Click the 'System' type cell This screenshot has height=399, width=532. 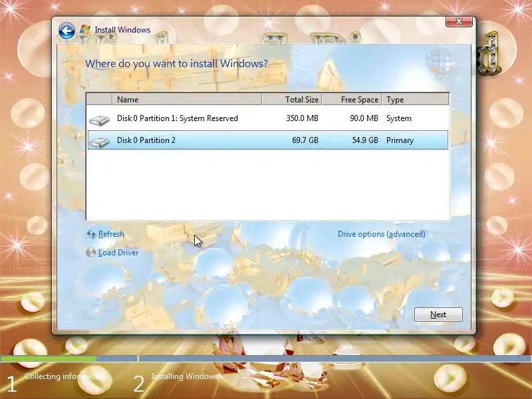click(x=398, y=118)
